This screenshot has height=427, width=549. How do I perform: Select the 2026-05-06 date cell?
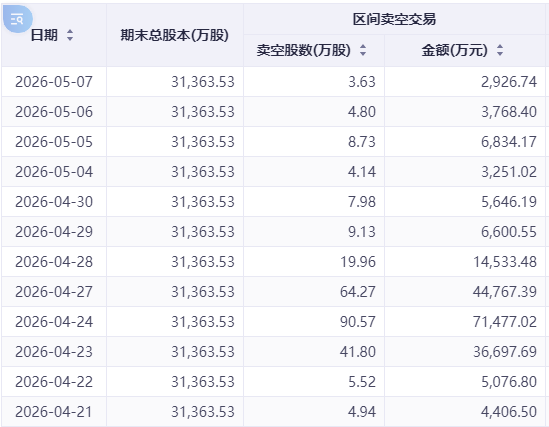coord(54,112)
